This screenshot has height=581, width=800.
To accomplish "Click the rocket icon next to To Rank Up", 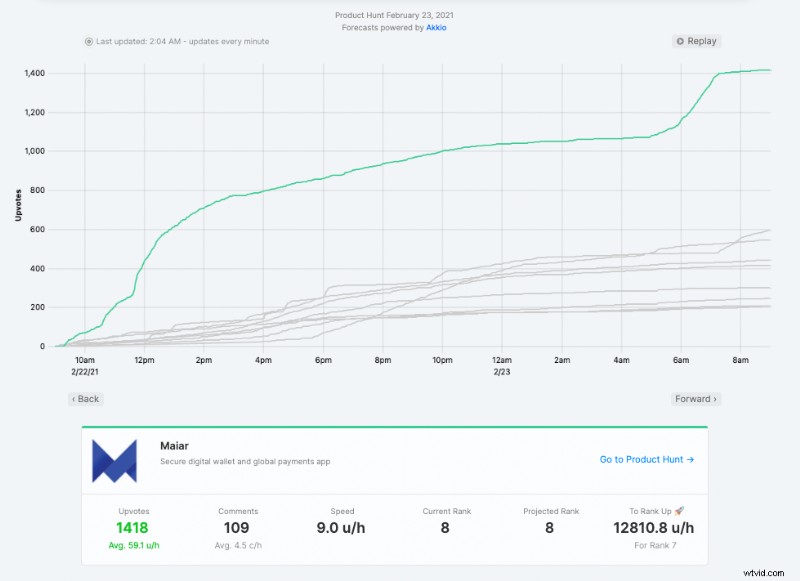I will pyautogui.click(x=679, y=510).
